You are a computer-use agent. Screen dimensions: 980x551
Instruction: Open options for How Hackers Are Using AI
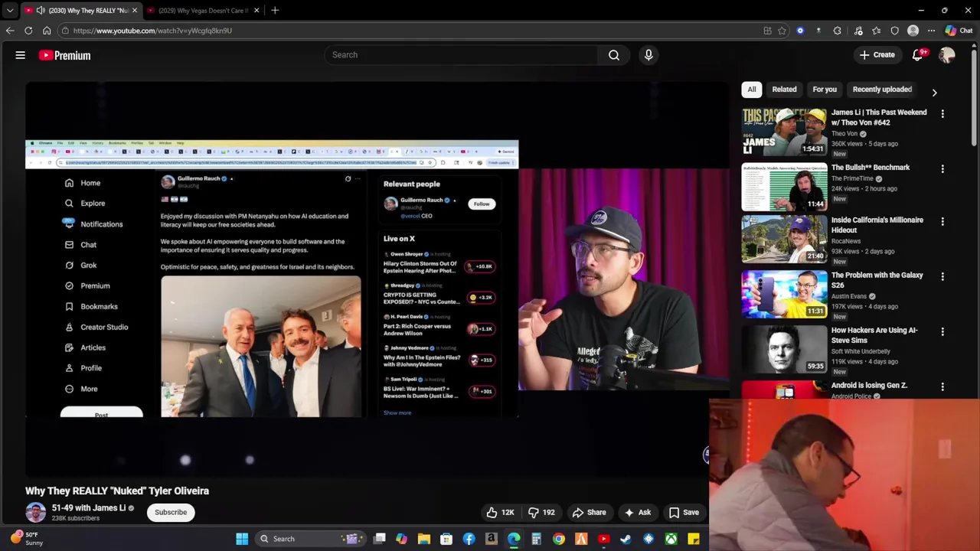coord(942,332)
